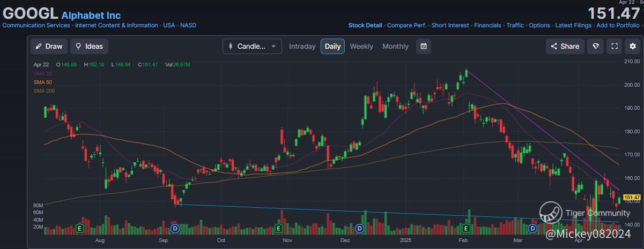Open the Short Interest link

tap(450, 25)
